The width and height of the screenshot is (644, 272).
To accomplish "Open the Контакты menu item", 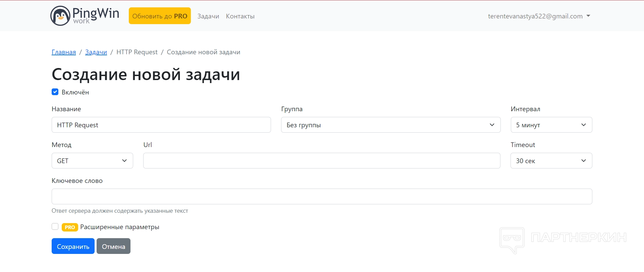I will (x=240, y=16).
